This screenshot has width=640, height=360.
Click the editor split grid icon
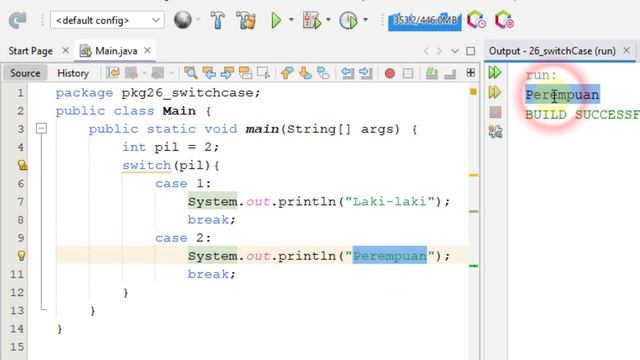point(471,73)
